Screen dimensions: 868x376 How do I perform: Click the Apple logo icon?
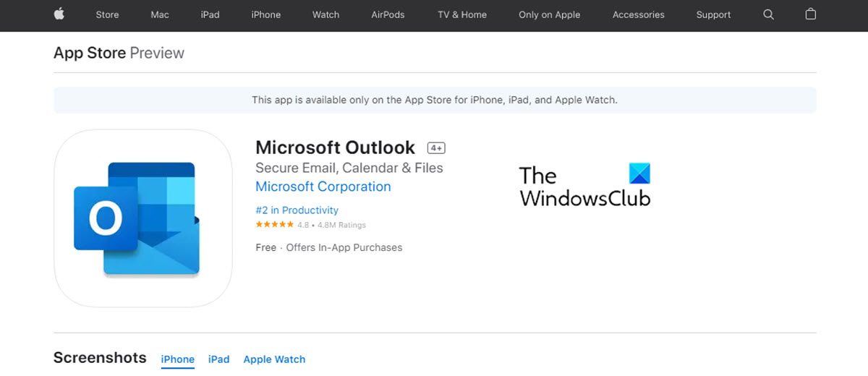(58, 14)
